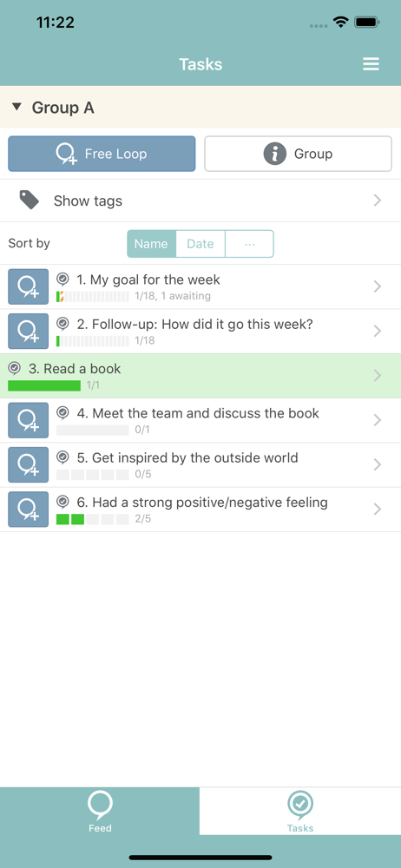Image resolution: width=401 pixels, height=868 pixels.
Task: Select the more options sort segment
Action: (x=249, y=244)
